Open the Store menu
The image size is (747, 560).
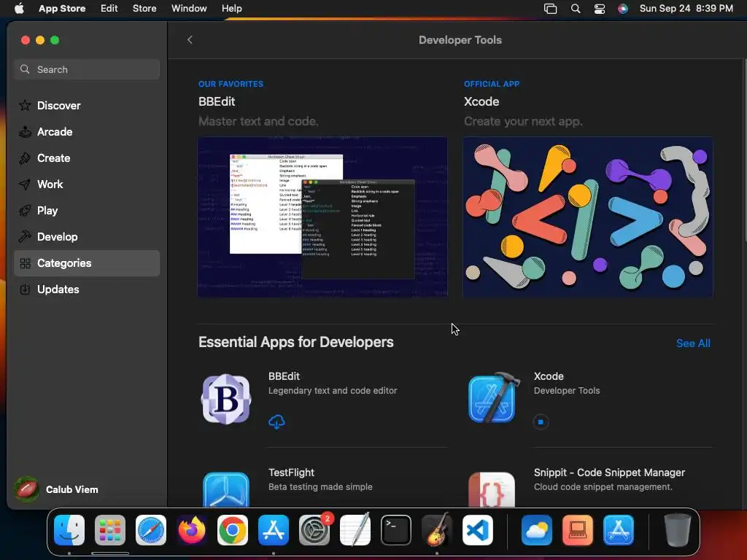[x=144, y=9]
